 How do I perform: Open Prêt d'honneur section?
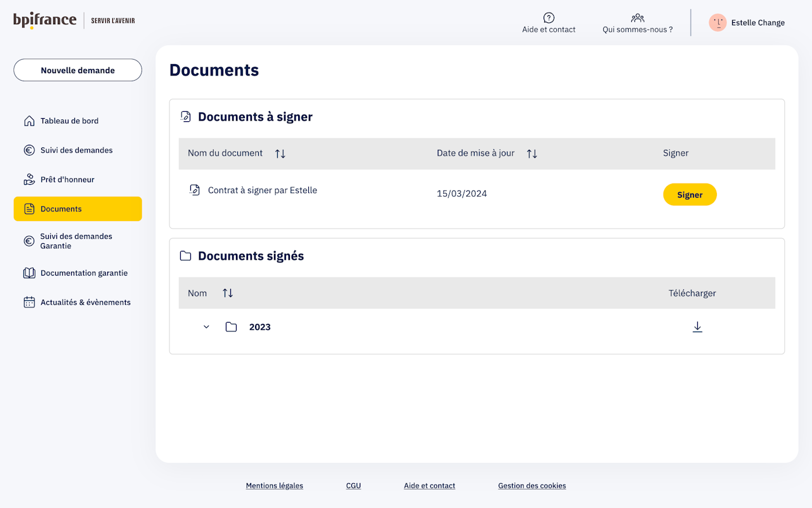click(67, 180)
